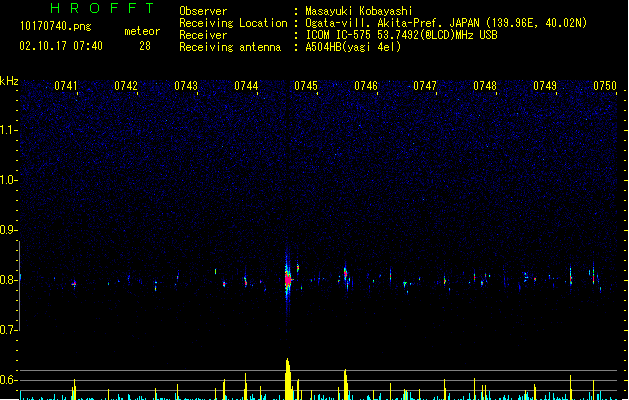Screen dimensions: 629x400
Task: Click the 0742 time marker
Action: (126, 86)
